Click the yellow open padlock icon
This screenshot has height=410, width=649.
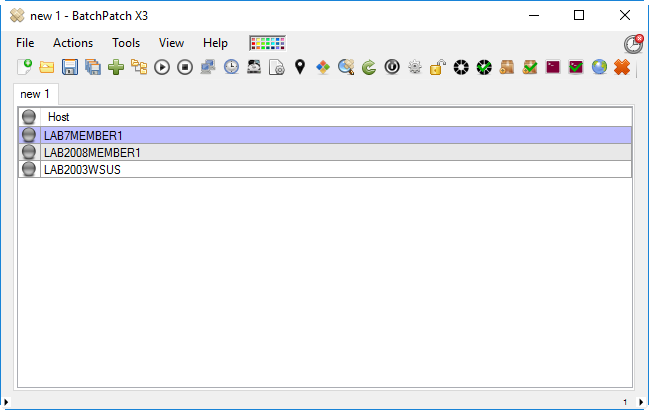pyautogui.click(x=437, y=67)
